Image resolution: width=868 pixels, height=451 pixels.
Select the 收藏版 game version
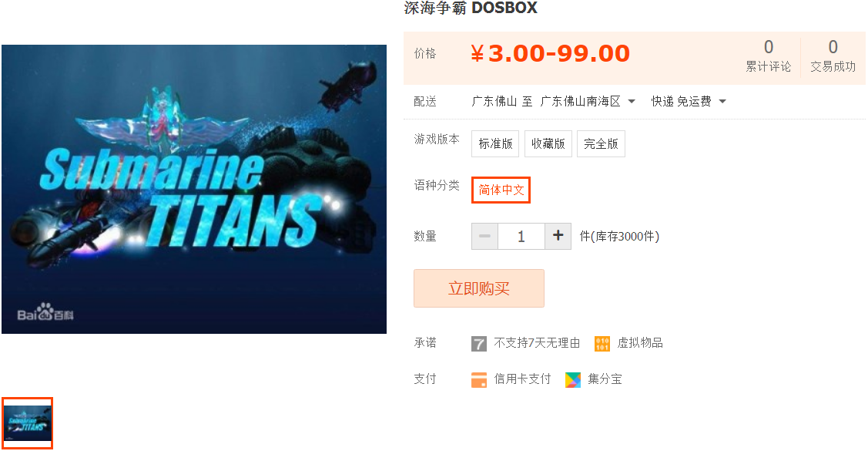(x=548, y=144)
